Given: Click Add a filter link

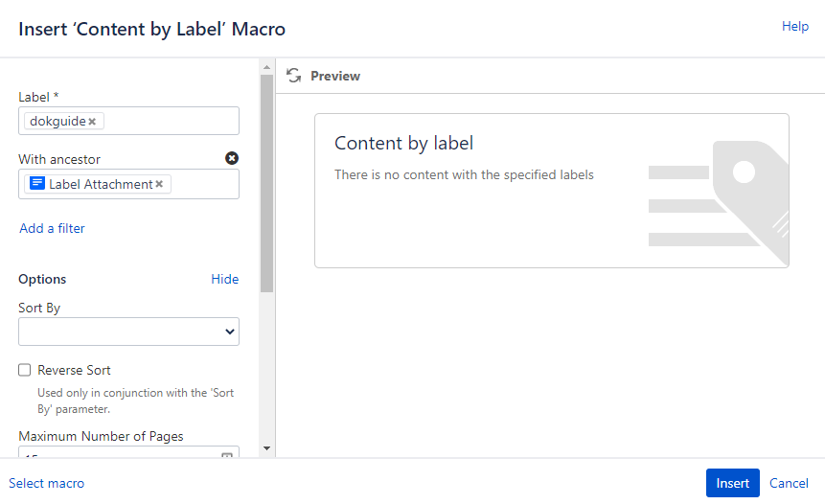Looking at the screenshot, I should point(52,228).
